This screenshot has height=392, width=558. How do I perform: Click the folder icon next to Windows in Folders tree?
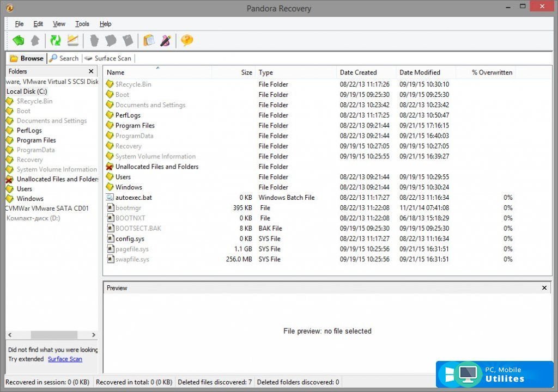click(10, 199)
